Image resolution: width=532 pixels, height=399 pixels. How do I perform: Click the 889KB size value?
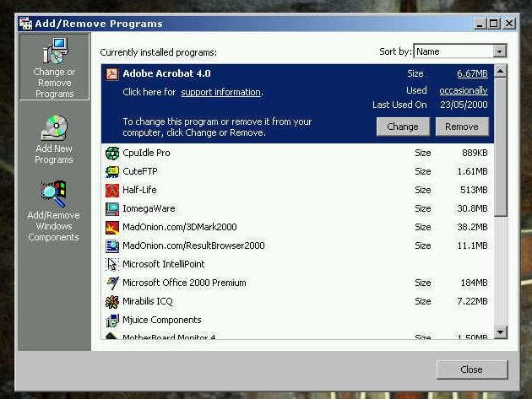475,153
